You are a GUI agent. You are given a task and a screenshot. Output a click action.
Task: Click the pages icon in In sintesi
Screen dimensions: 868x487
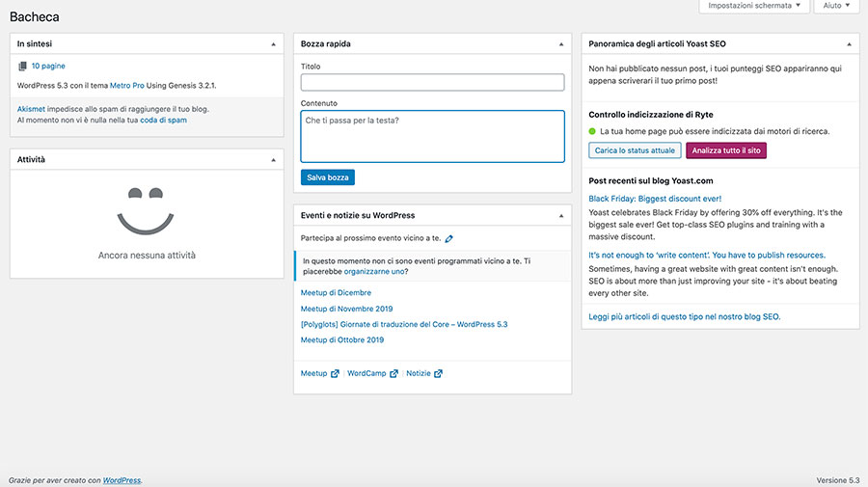tap(22, 67)
